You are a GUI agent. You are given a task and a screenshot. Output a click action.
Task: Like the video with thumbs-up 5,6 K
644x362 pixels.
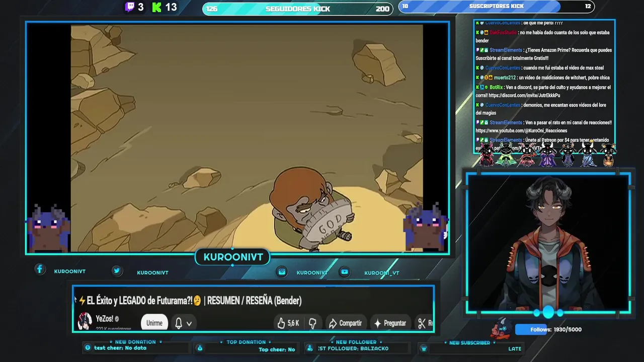pyautogui.click(x=288, y=323)
